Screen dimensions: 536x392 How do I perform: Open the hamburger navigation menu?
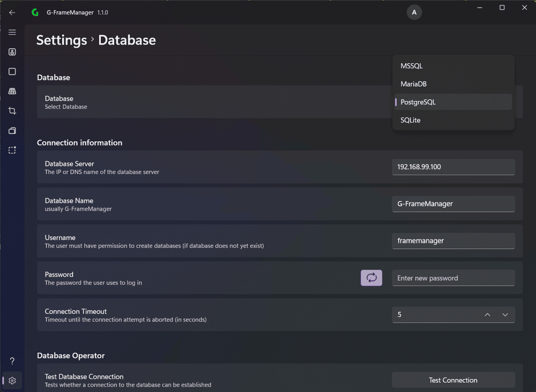12,32
